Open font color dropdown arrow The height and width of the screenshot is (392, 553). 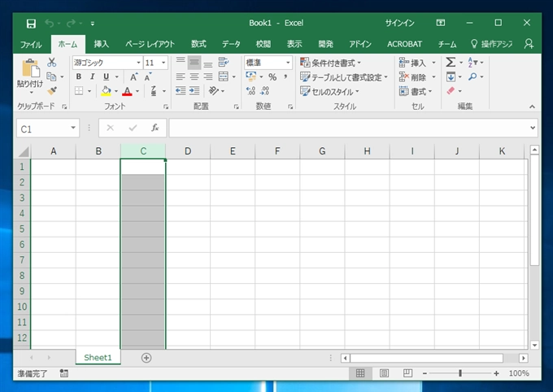point(137,91)
